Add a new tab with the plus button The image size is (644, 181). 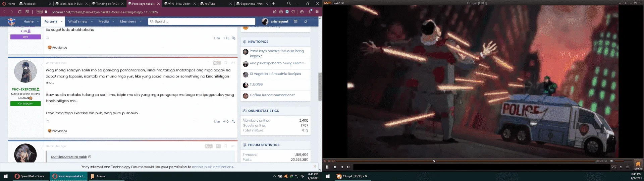pos(274,4)
